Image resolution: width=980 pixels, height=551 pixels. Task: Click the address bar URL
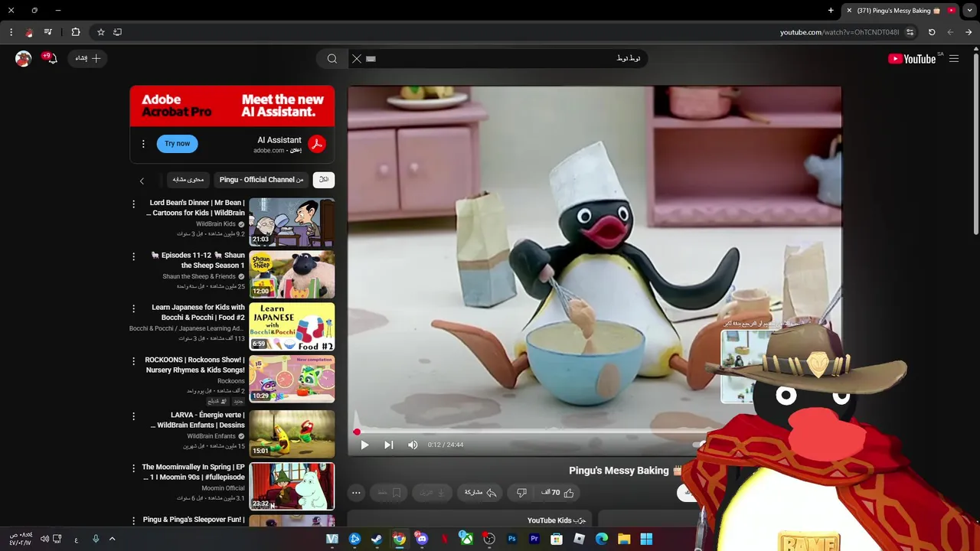[839, 32]
